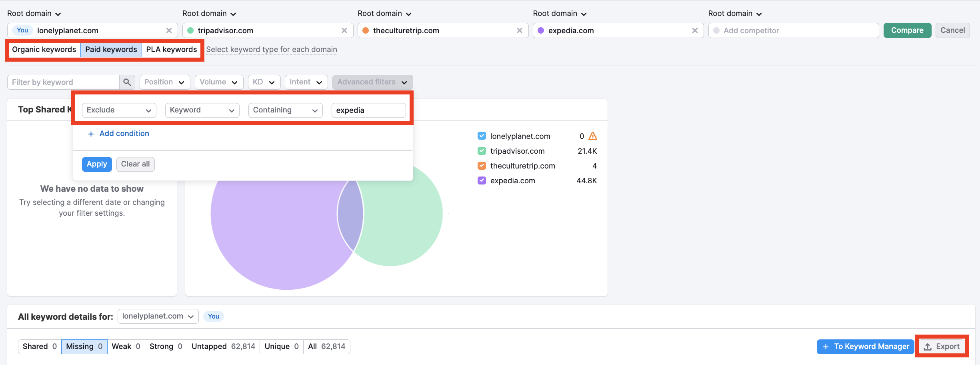The image size is (980, 365).
Task: Switch to Unique keywords tab
Action: [x=282, y=347]
